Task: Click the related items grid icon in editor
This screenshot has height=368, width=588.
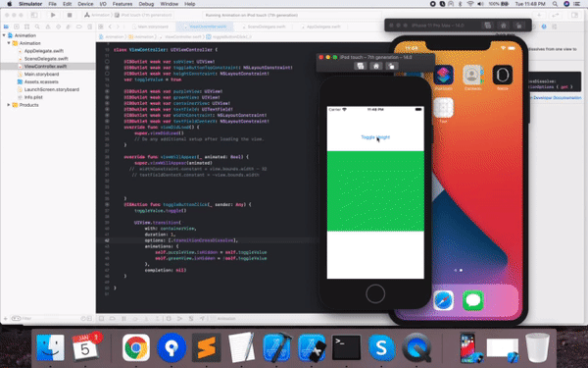Action: click(101, 26)
